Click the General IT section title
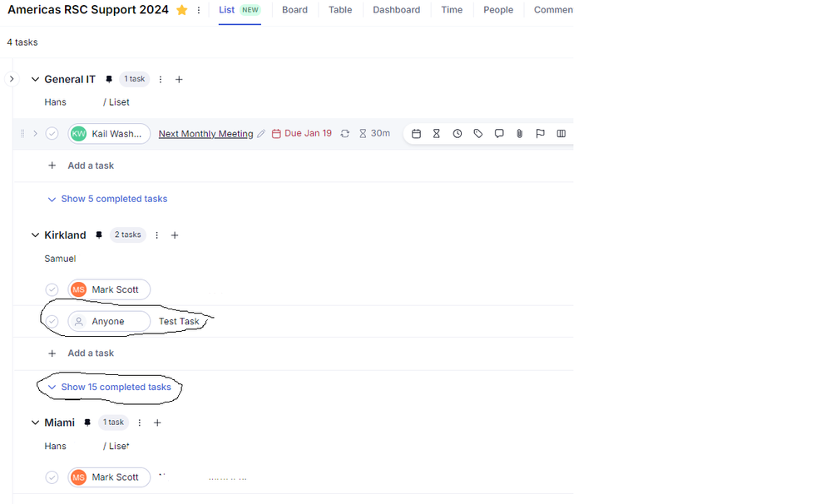This screenshot has width=831, height=504. click(x=70, y=80)
